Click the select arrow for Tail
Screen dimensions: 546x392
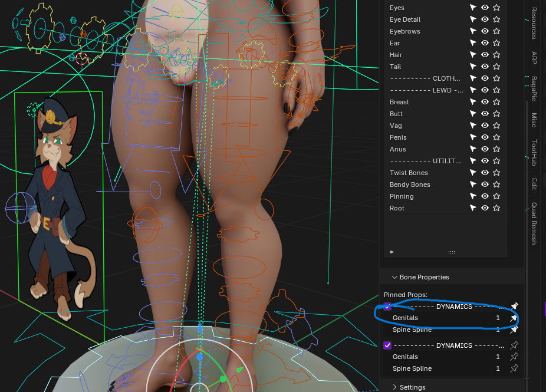click(473, 67)
